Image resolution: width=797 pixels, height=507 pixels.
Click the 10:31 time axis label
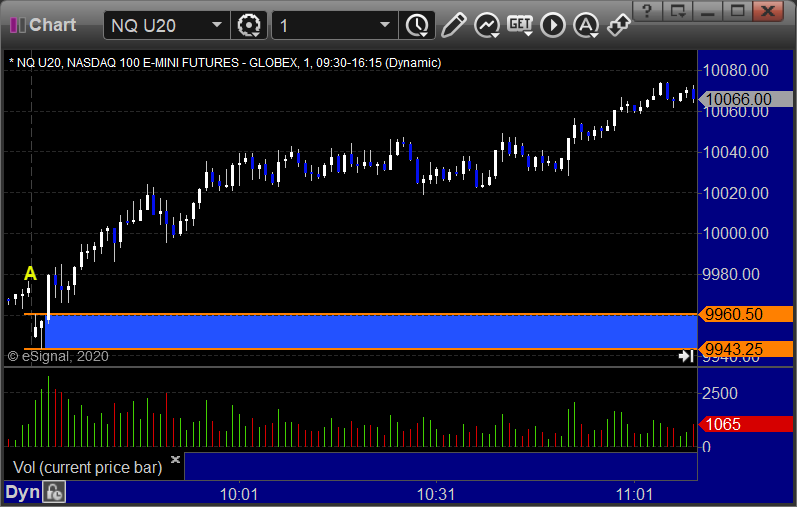coord(436,494)
